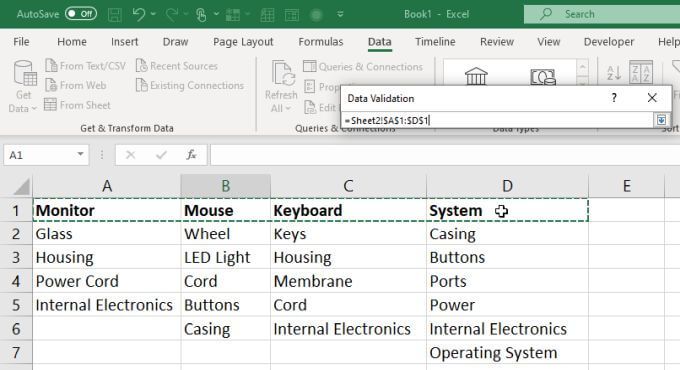
Task: Click the Undo arrow icon
Action: (x=139, y=14)
